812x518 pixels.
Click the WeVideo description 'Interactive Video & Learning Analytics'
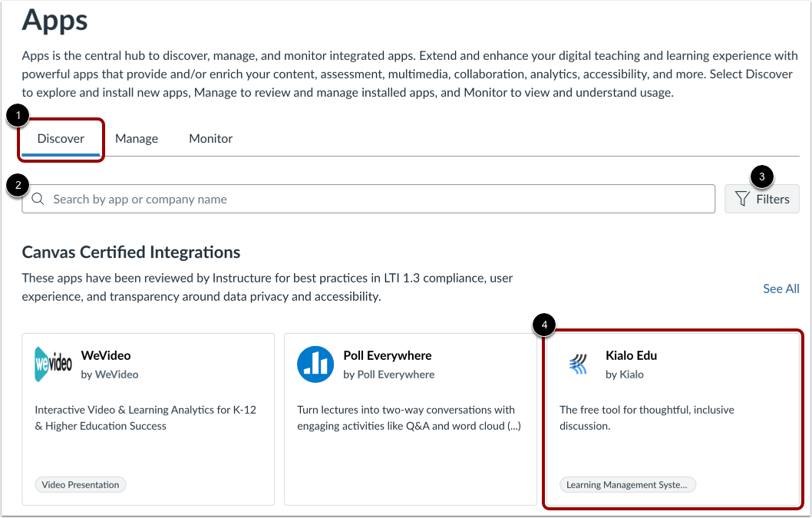tap(146, 417)
